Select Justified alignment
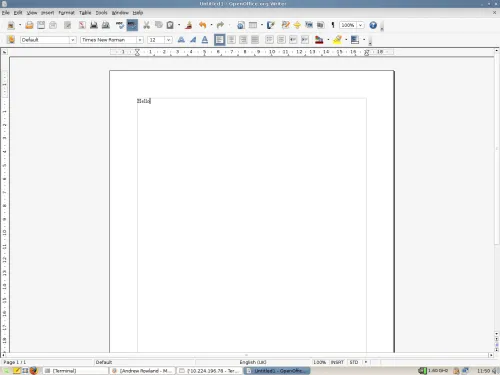This screenshot has height=375, width=500. [x=255, y=40]
